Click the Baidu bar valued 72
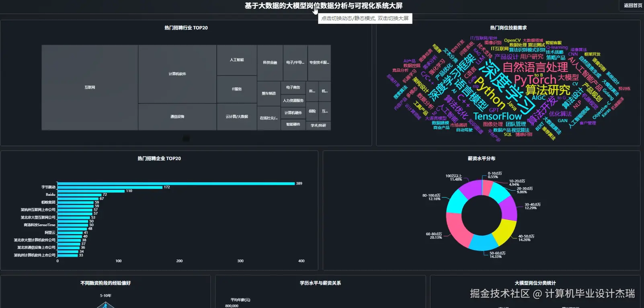The height and width of the screenshot is (308, 644). (79, 195)
